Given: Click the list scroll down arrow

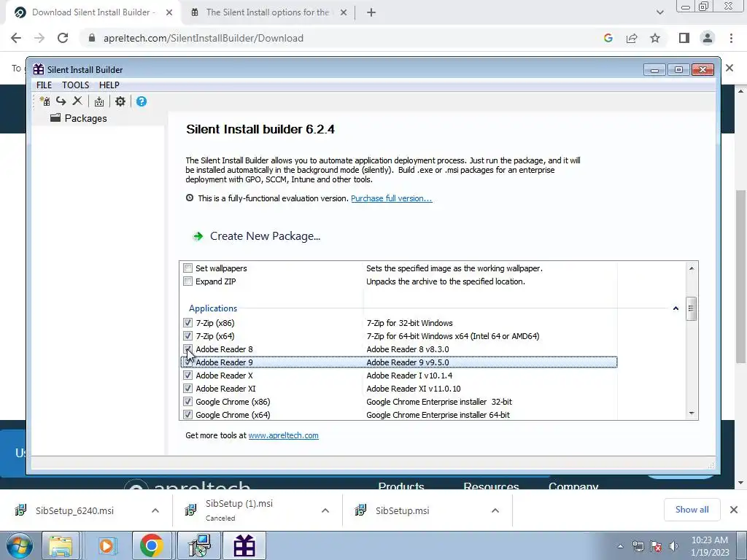Looking at the screenshot, I should click(x=692, y=413).
